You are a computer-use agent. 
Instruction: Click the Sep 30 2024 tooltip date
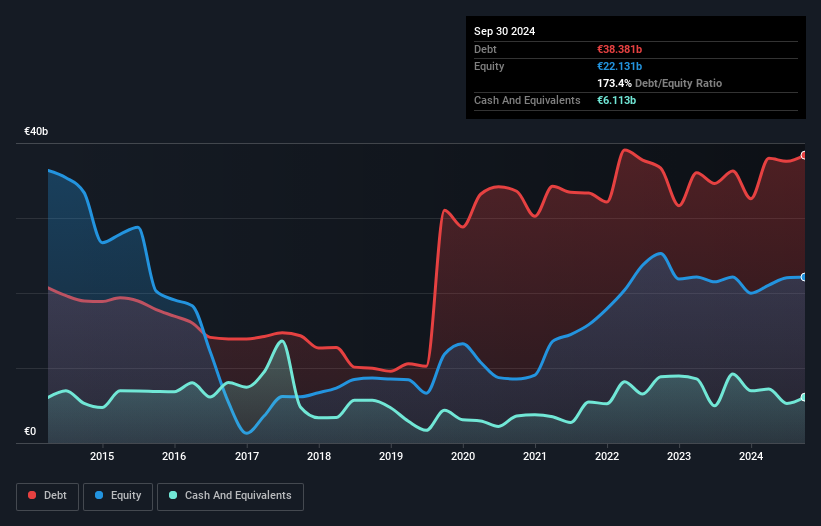click(504, 31)
